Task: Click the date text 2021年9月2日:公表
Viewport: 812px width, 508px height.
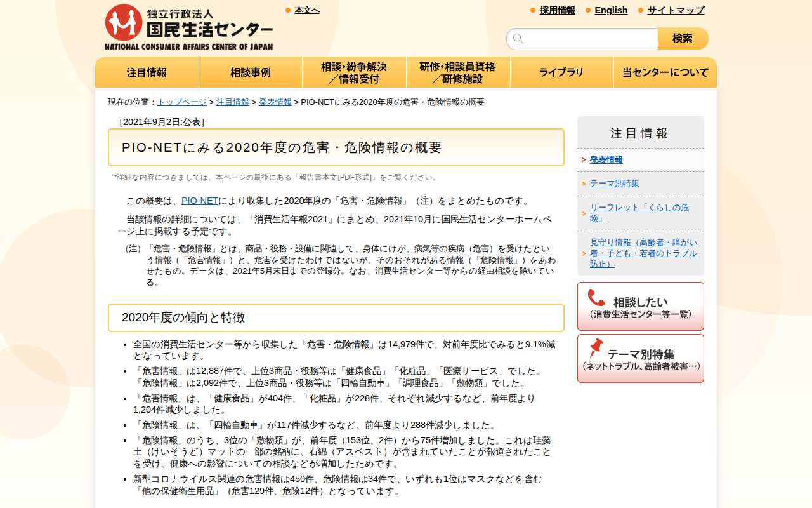Action: (x=162, y=122)
